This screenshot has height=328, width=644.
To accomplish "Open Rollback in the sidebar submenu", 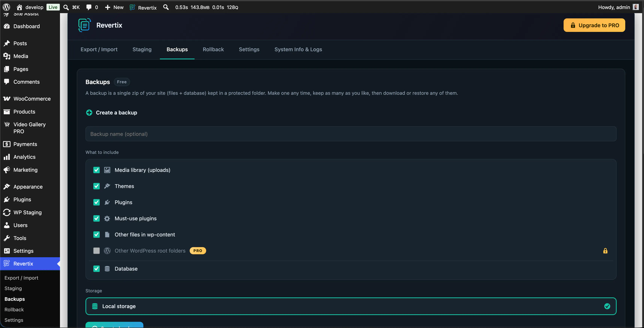I will click(14, 309).
